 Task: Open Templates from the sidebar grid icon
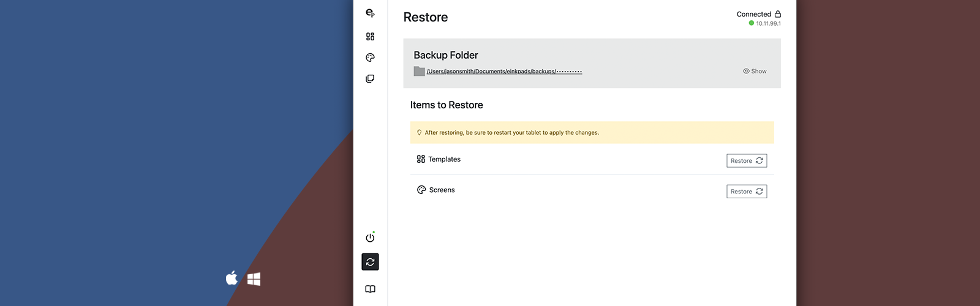370,37
